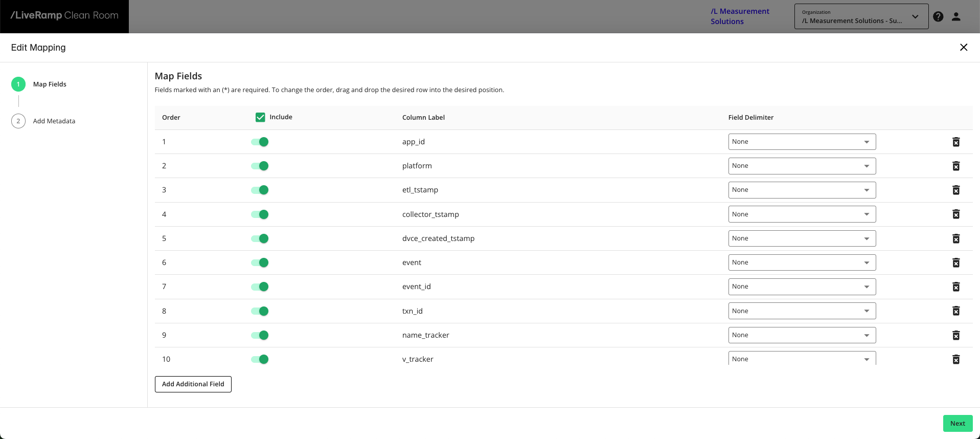Open the Organization dropdown
Screen dimensions: 980x439
coord(861,16)
